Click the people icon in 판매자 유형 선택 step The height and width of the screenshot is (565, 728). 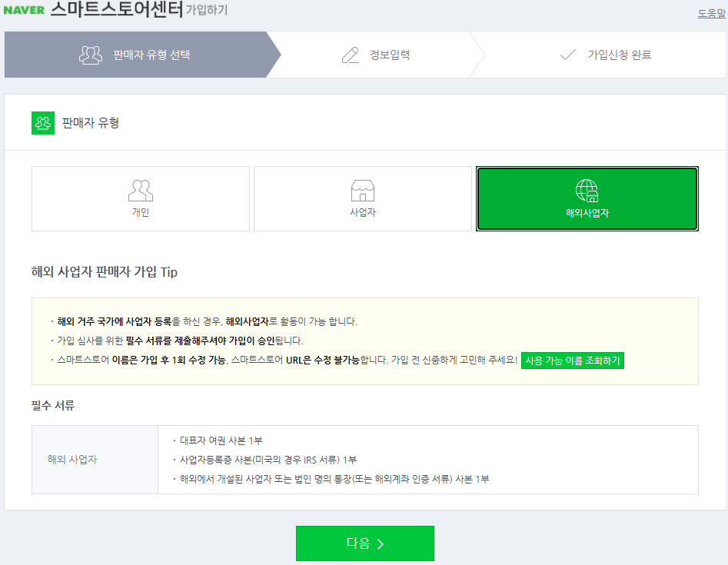(x=91, y=55)
